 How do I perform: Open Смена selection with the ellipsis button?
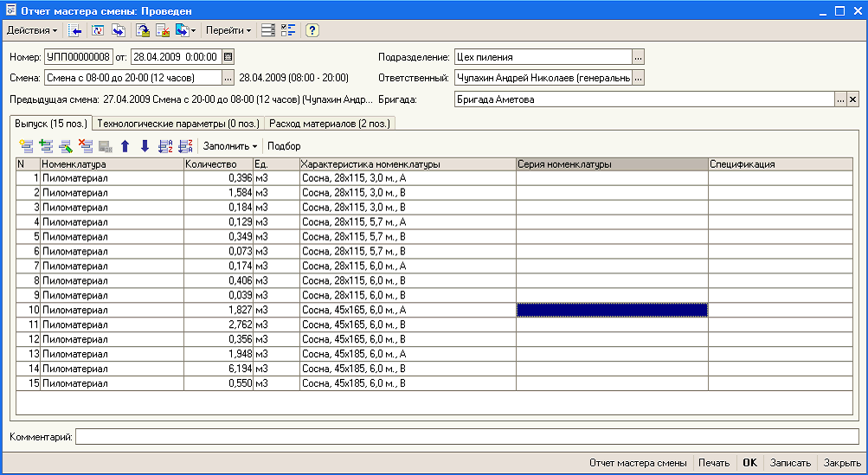click(x=228, y=78)
